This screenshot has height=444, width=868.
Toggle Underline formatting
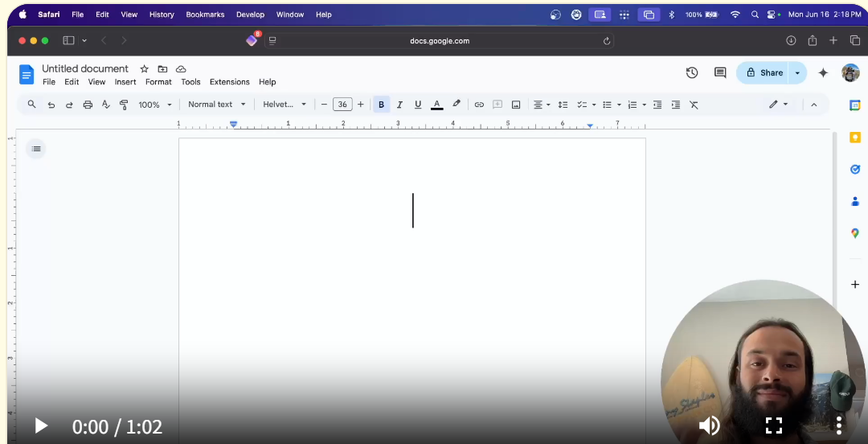418,105
